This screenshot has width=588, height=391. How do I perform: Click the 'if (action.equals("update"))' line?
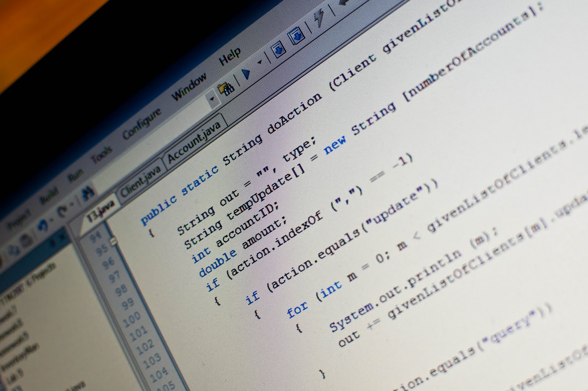(x=342, y=242)
